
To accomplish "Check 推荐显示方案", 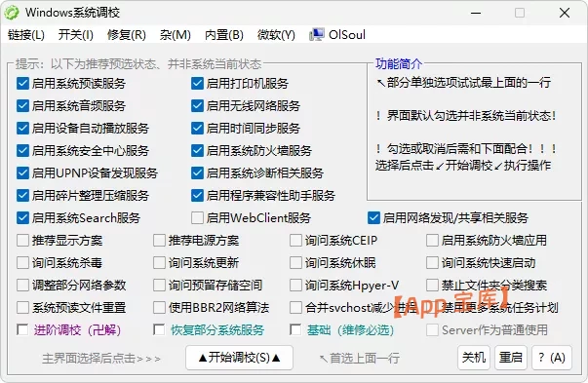I will (22, 240).
